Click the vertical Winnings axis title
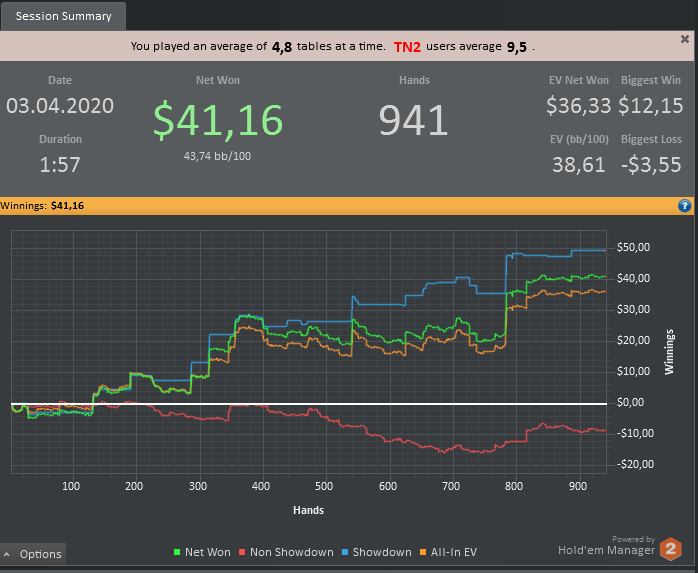The image size is (698, 573). (669, 352)
